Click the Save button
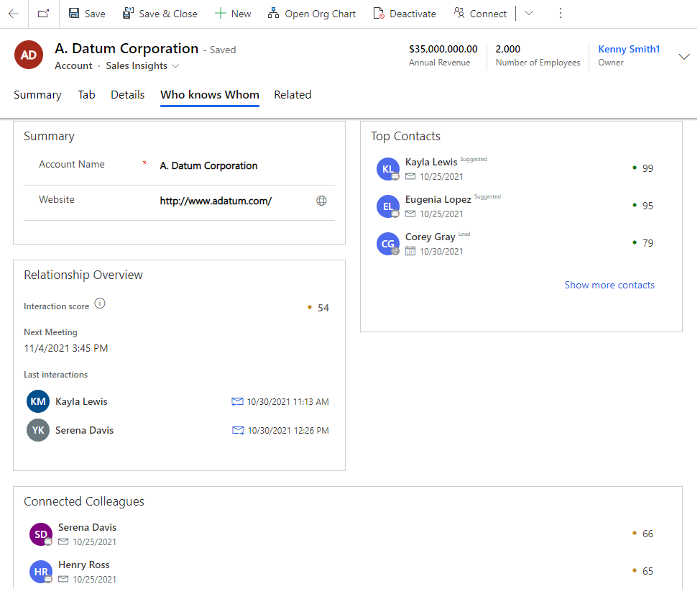This screenshot has height=589, width=700. coord(87,14)
